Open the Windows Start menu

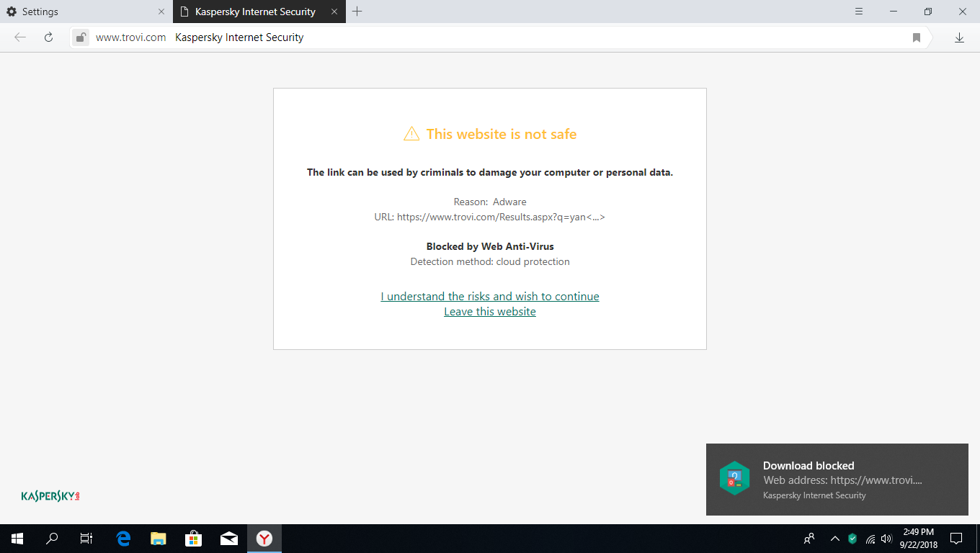(17, 539)
